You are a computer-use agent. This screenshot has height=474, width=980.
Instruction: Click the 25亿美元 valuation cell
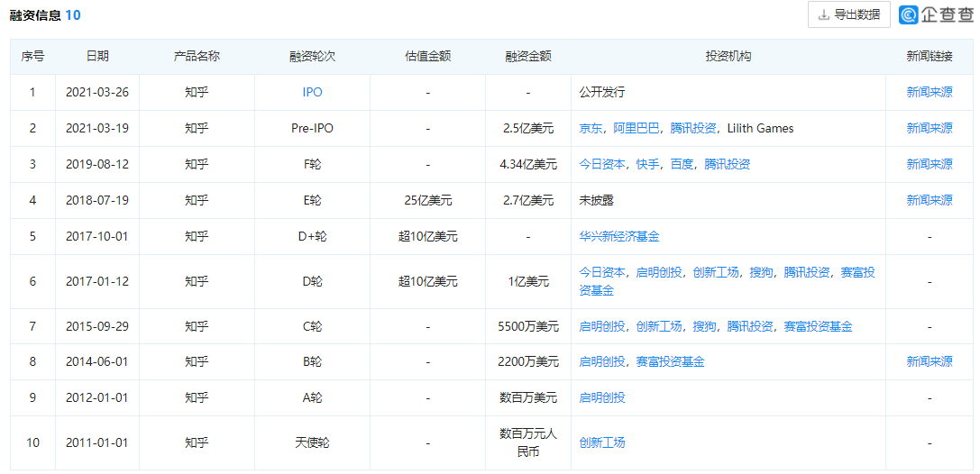tap(428, 200)
